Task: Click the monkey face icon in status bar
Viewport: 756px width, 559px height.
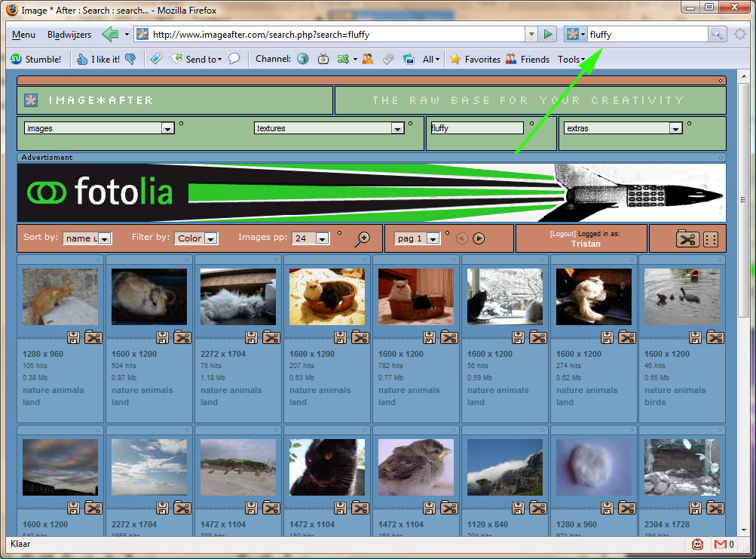Action: [698, 544]
